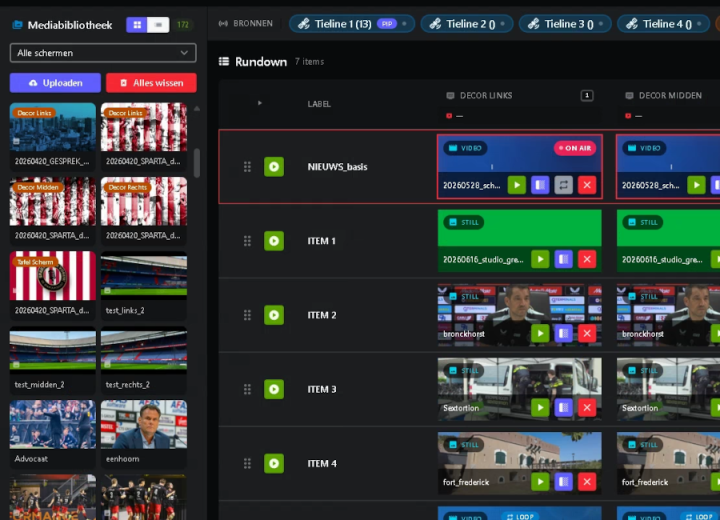The image size is (720, 520).
Task: Click the VIDEO badge on NIEUWS_basis Decor Links
Action: tap(465, 148)
